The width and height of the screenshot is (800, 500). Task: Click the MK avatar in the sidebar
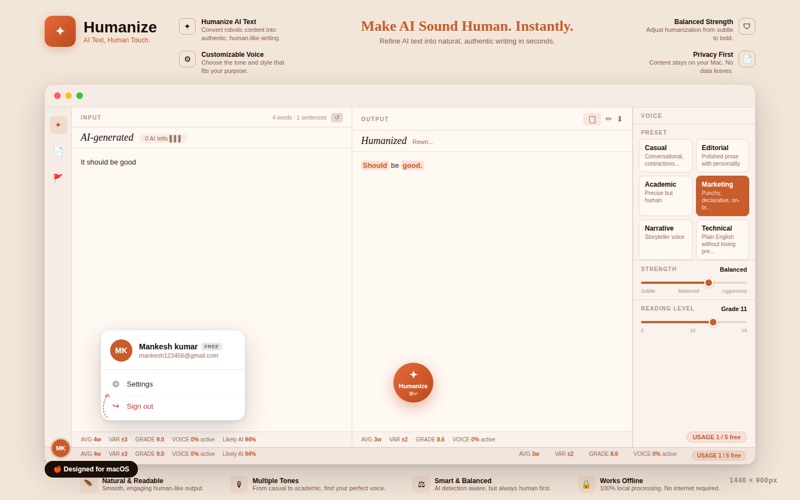[x=61, y=448]
